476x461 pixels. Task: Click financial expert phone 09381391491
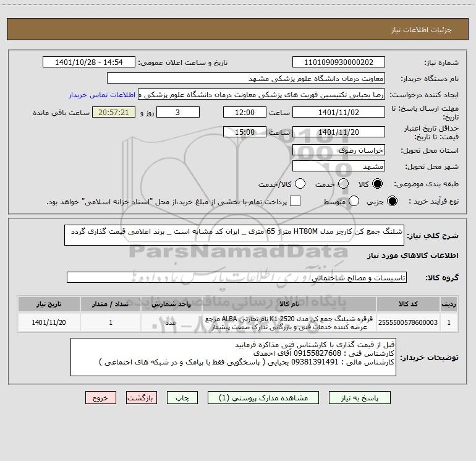(x=315, y=362)
